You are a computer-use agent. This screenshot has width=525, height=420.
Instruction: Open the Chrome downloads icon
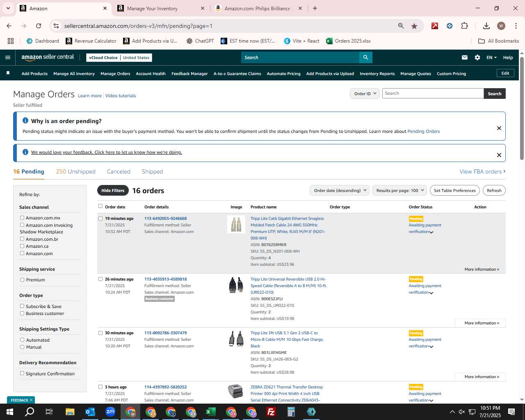[486, 26]
